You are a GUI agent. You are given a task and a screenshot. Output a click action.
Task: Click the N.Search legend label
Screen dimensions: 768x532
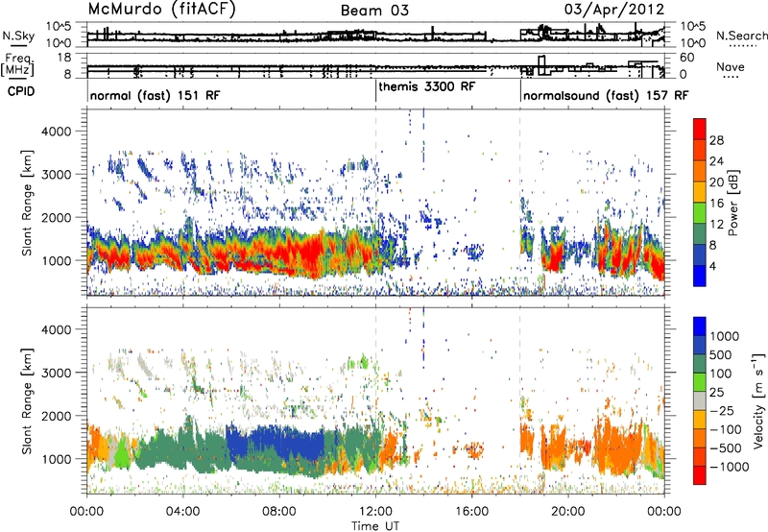pos(741,36)
